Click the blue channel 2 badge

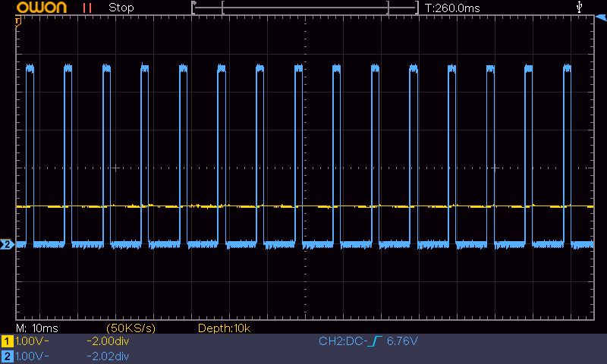click(x=7, y=356)
